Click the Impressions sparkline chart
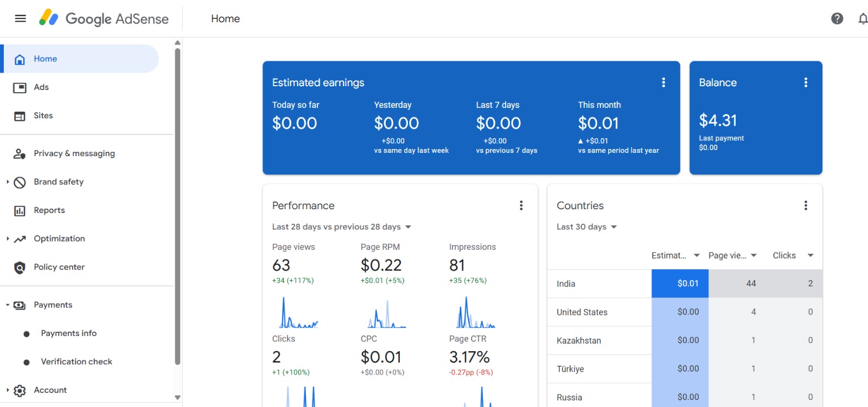This screenshot has width=868, height=407. 476,312
